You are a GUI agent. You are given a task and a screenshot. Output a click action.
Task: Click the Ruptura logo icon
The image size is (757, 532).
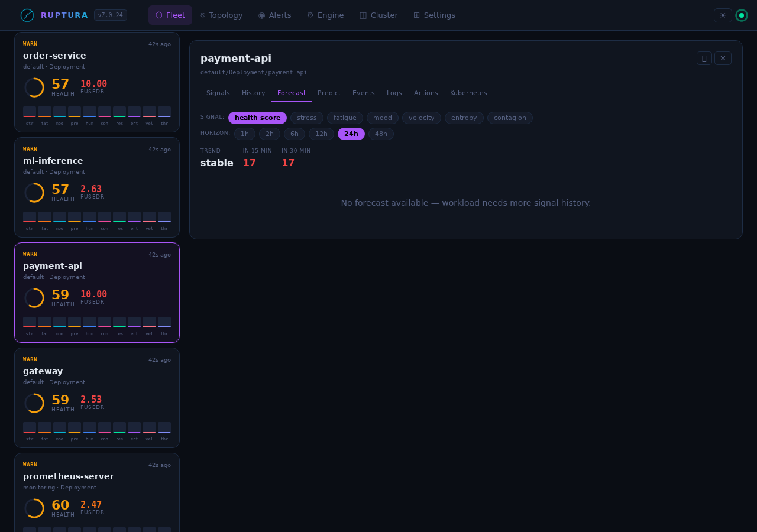click(x=27, y=15)
